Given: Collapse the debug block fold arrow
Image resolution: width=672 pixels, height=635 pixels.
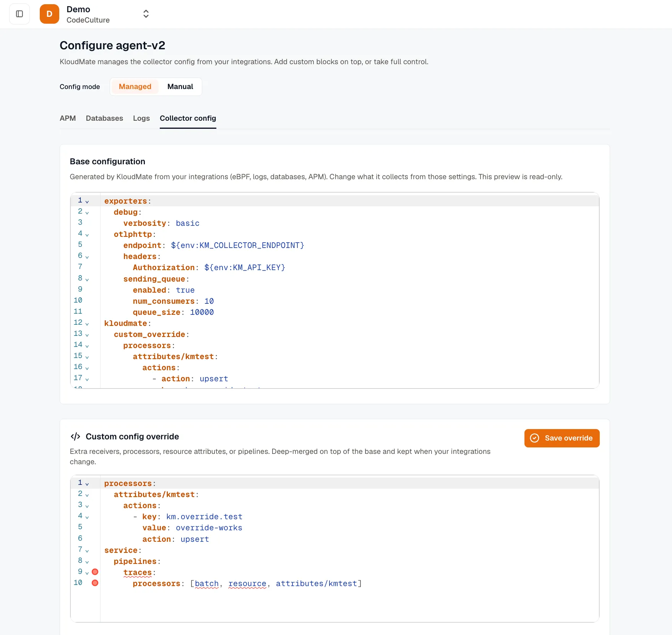Looking at the screenshot, I should pos(87,212).
